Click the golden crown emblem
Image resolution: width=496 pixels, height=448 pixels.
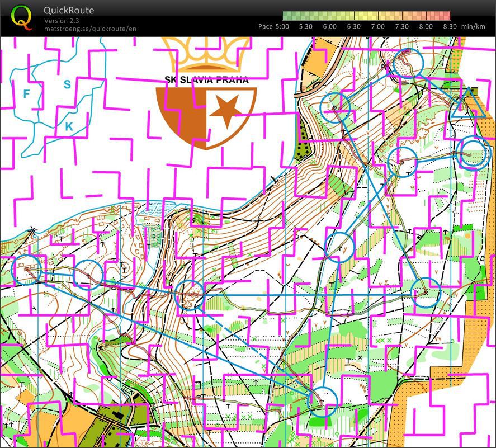[206, 55]
